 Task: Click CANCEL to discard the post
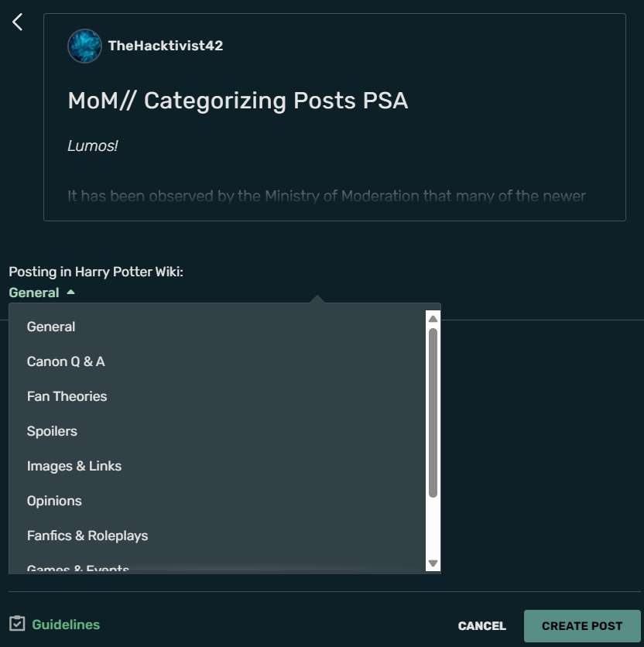[x=481, y=625]
